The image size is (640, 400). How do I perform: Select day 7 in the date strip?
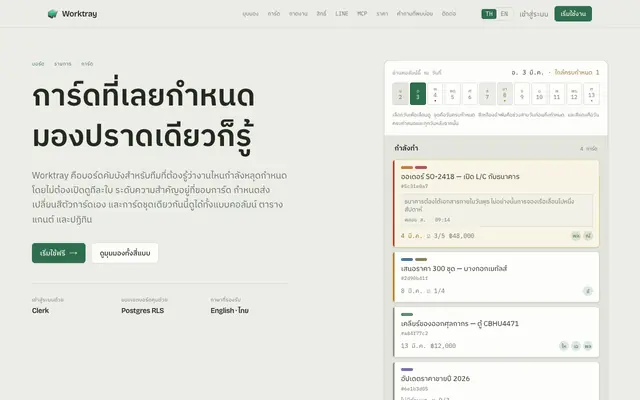click(487, 94)
